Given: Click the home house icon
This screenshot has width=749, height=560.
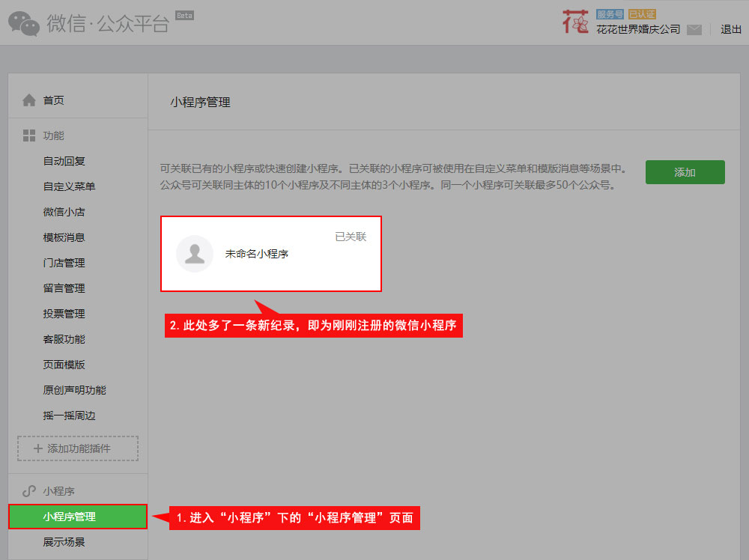Looking at the screenshot, I should (x=29, y=100).
